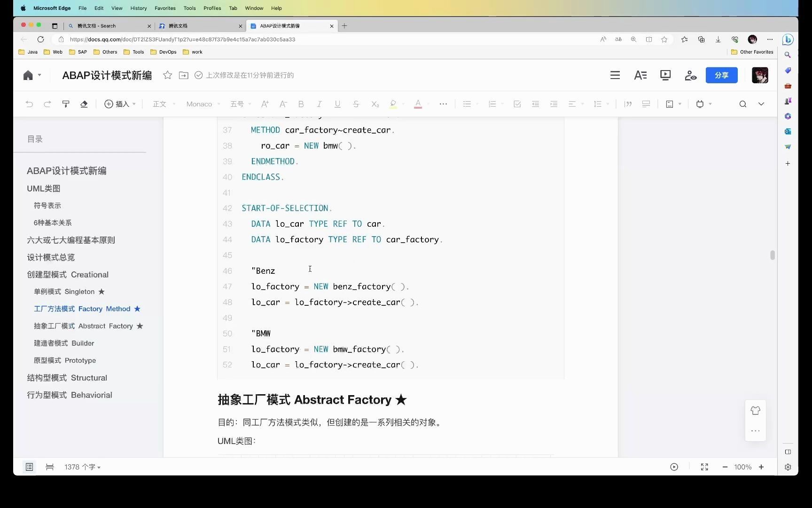Viewport: 812px width, 508px height.
Task: Click the undo arrow in toolbar
Action: 29,104
